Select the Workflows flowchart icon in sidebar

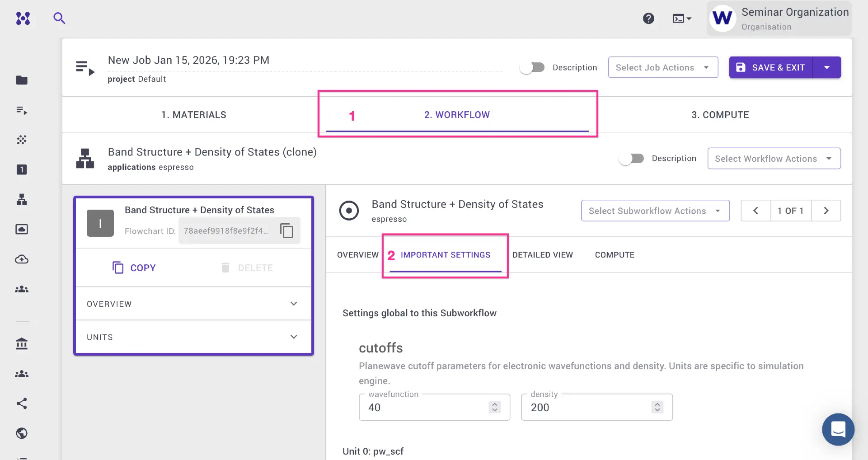coord(21,200)
